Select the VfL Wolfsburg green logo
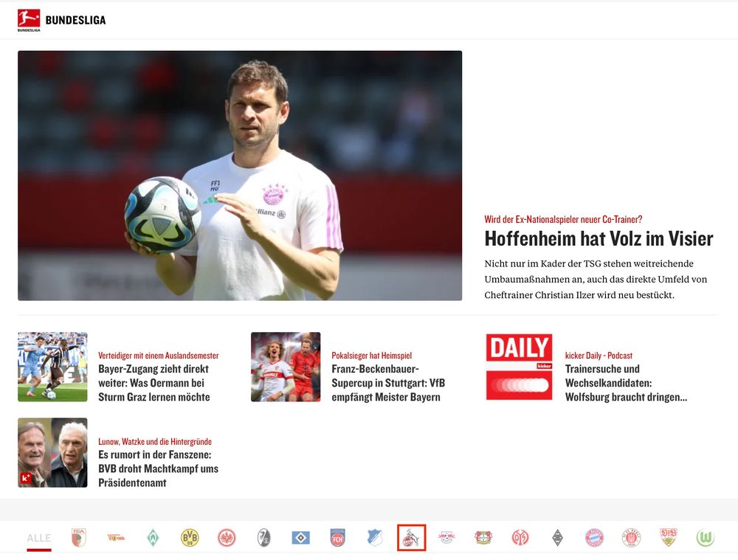This screenshot has height=560, width=738. [705, 537]
